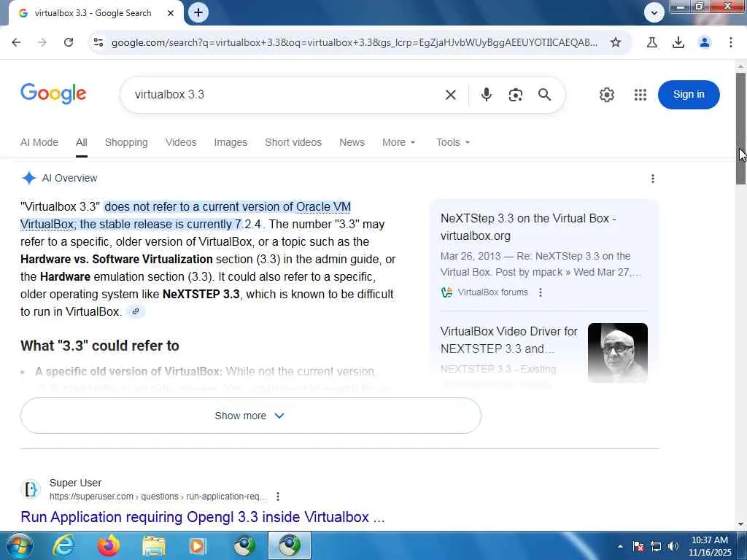The height and width of the screenshot is (560, 747).
Task: Open network status tray icon
Action: (656, 546)
